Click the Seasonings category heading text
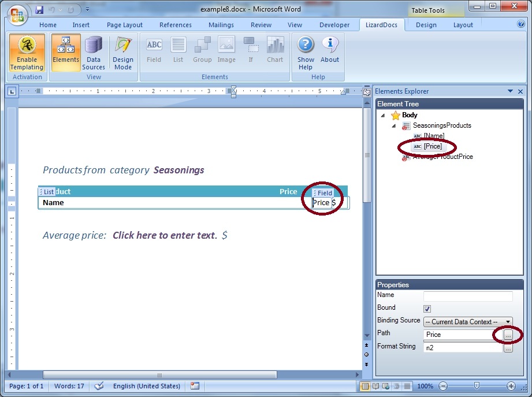The image size is (532, 397). [x=179, y=170]
